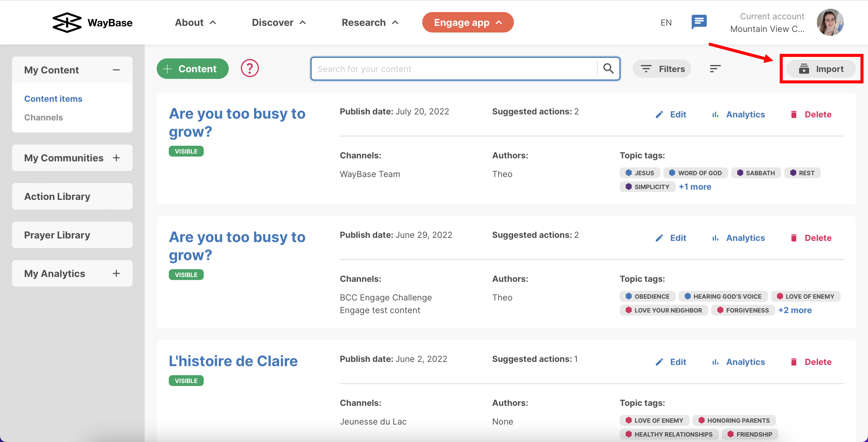Image resolution: width=868 pixels, height=442 pixels.
Task: Expand the Research menu
Action: [370, 23]
